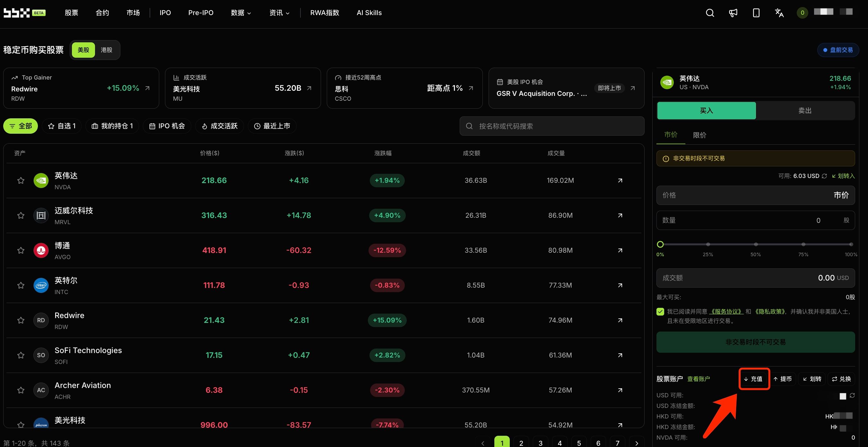Open the 股票 navigation menu item

click(x=72, y=13)
